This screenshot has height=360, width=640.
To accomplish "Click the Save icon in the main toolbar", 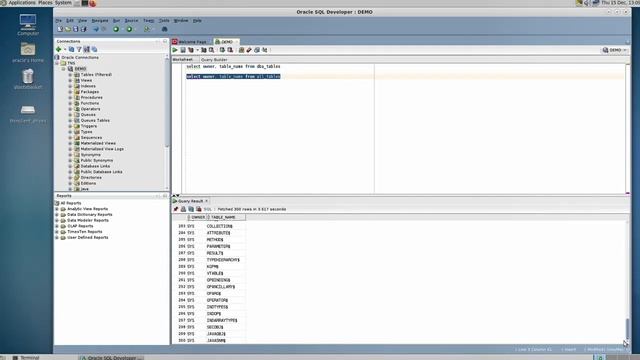I will (76, 29).
